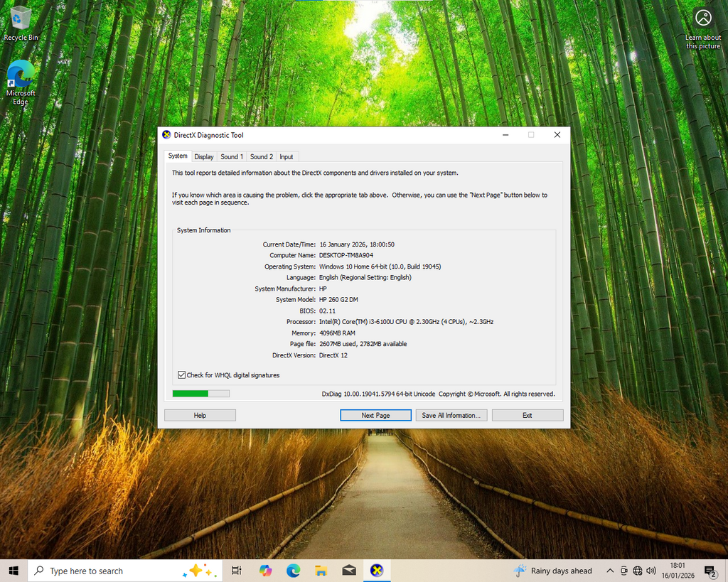This screenshot has height=582, width=728.
Task: Launch Copilot from the taskbar
Action: (x=265, y=571)
